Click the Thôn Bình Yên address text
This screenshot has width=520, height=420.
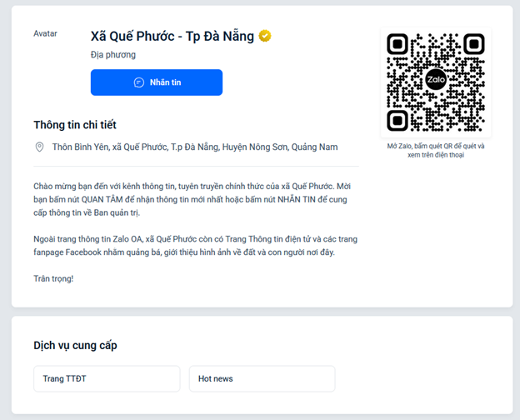(195, 147)
